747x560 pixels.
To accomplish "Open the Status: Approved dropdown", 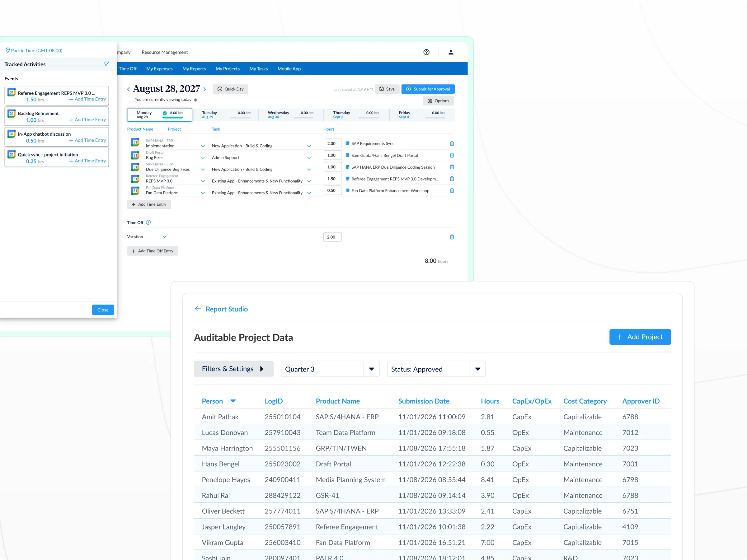I will pos(477,369).
